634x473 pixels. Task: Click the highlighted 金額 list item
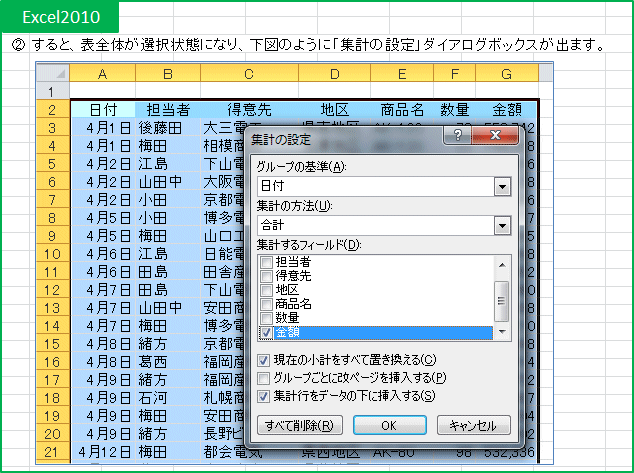(383, 332)
